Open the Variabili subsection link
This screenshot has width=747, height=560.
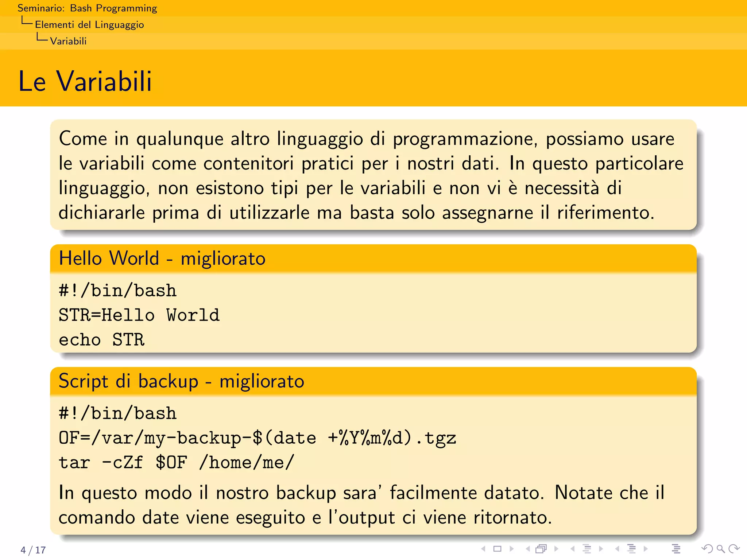(x=68, y=41)
